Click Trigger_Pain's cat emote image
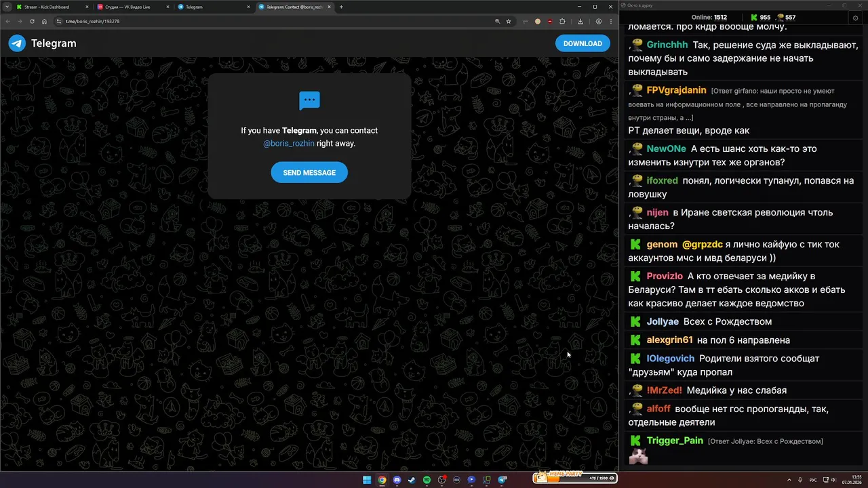This screenshot has height=488, width=868. click(x=638, y=457)
